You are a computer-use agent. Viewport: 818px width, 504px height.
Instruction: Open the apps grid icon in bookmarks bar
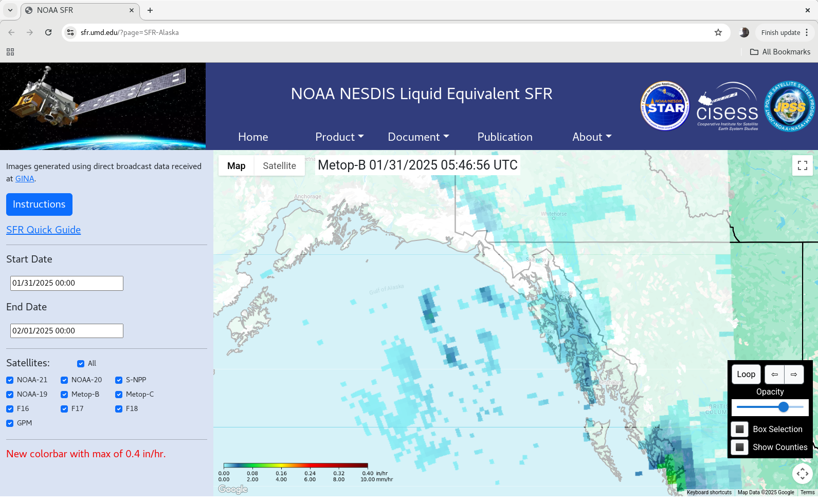10,52
